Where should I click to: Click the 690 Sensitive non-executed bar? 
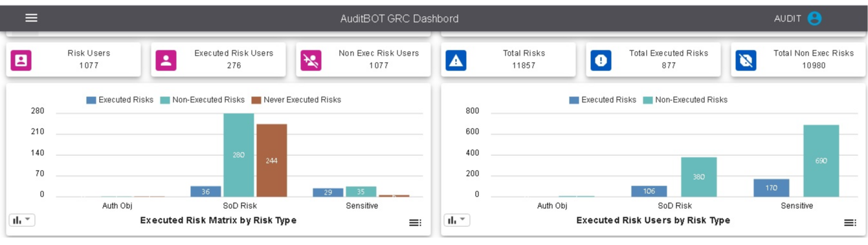821,161
